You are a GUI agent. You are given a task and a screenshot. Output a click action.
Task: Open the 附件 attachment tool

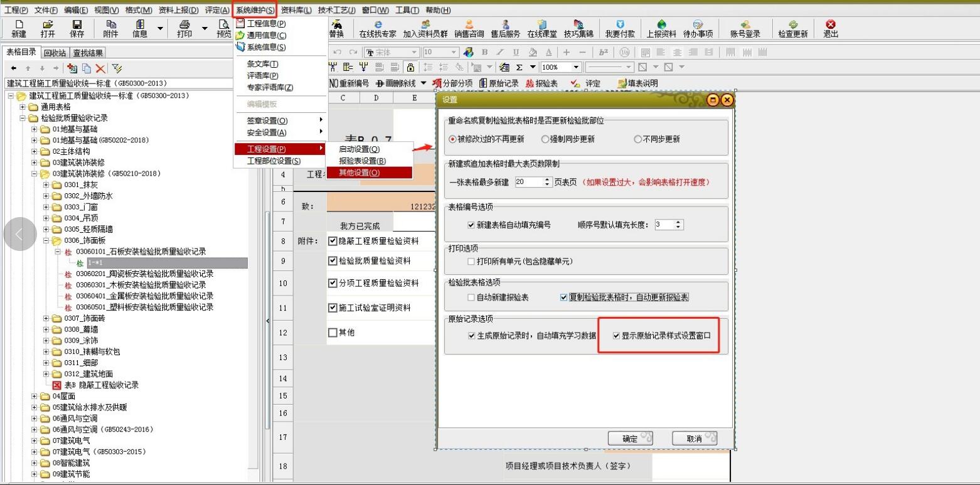point(110,28)
